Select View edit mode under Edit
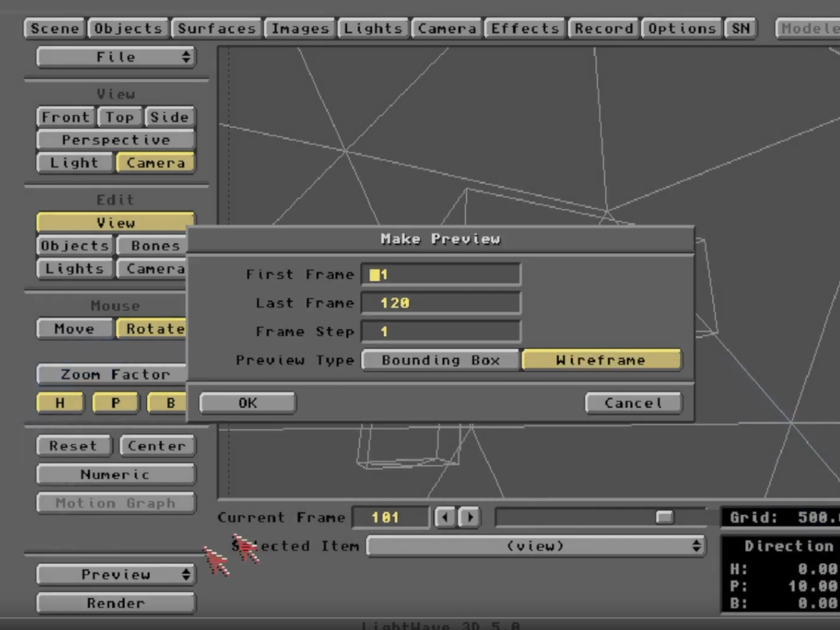Image resolution: width=840 pixels, height=630 pixels. pyautogui.click(x=116, y=223)
